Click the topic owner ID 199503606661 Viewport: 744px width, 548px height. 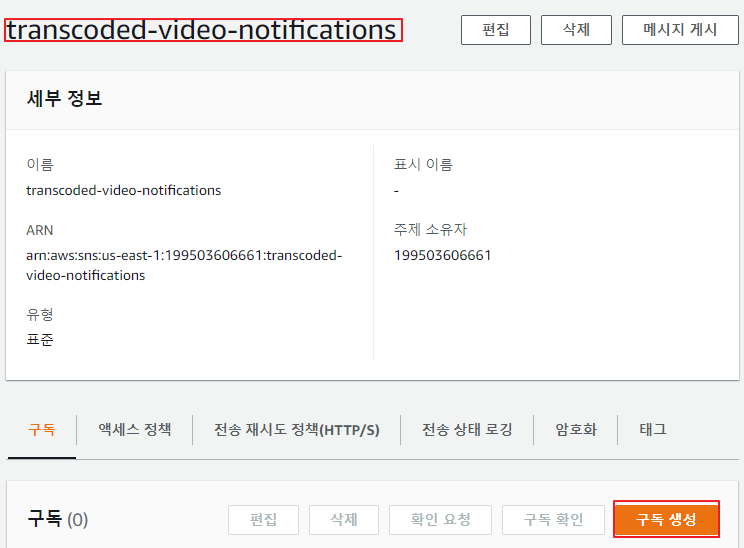(x=443, y=255)
